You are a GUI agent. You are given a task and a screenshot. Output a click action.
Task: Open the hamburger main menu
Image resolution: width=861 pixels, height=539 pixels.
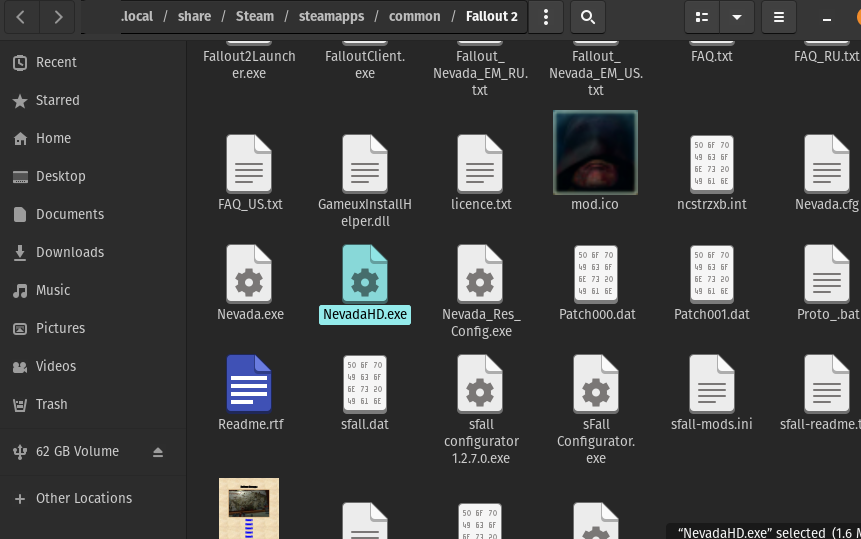click(x=779, y=17)
